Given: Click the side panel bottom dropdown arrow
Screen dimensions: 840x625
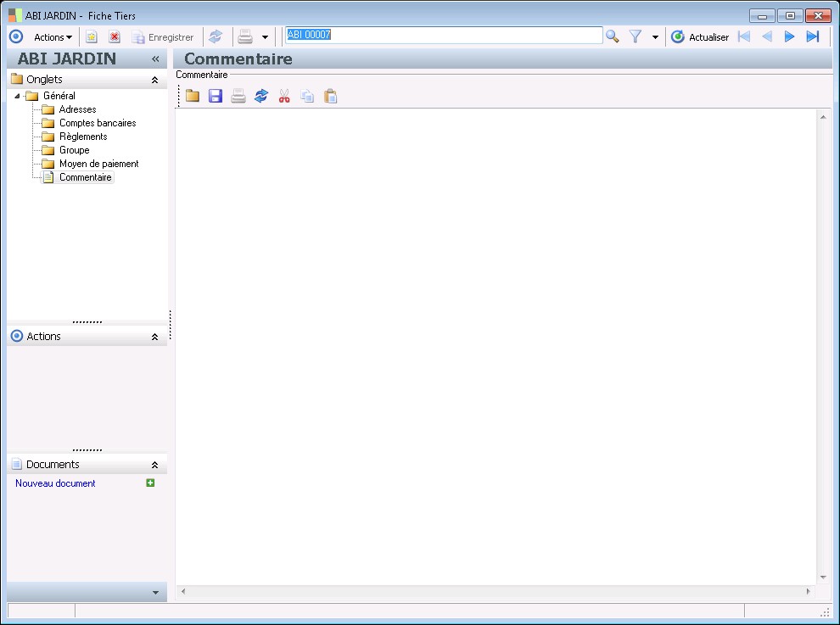Looking at the screenshot, I should 155,592.
